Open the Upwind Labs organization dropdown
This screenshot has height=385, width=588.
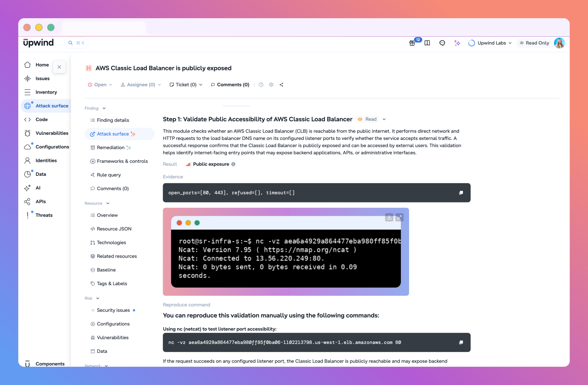click(x=490, y=43)
